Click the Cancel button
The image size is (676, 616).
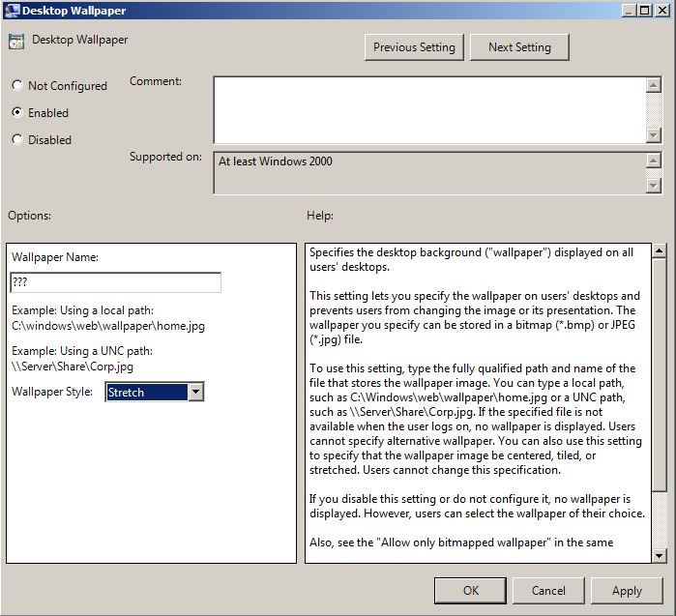[x=548, y=591]
